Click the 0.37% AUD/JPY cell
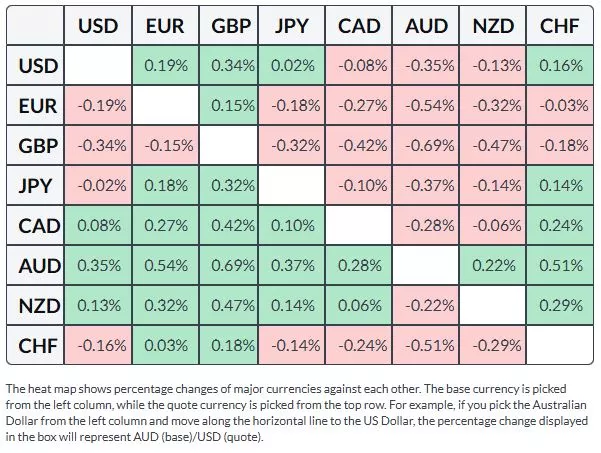The width and height of the screenshot is (601, 453). 295,266
